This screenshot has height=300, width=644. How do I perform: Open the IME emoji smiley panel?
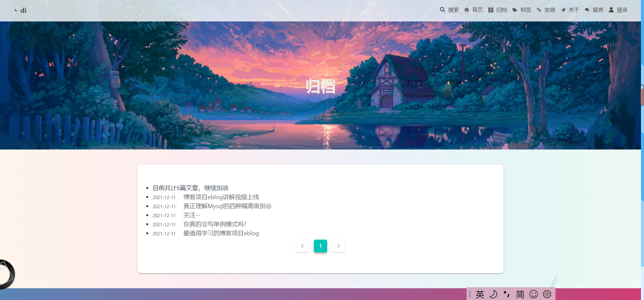point(534,294)
